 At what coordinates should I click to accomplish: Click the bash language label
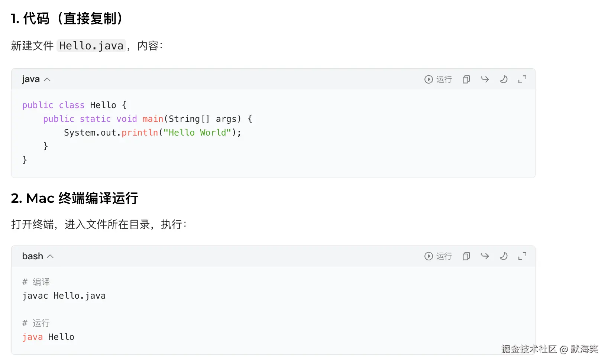click(32, 256)
